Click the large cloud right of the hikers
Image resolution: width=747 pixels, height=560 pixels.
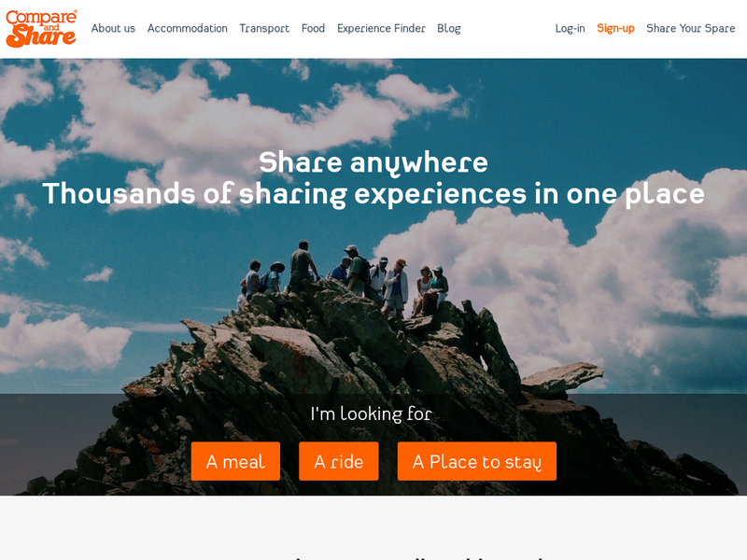[x=571, y=276]
